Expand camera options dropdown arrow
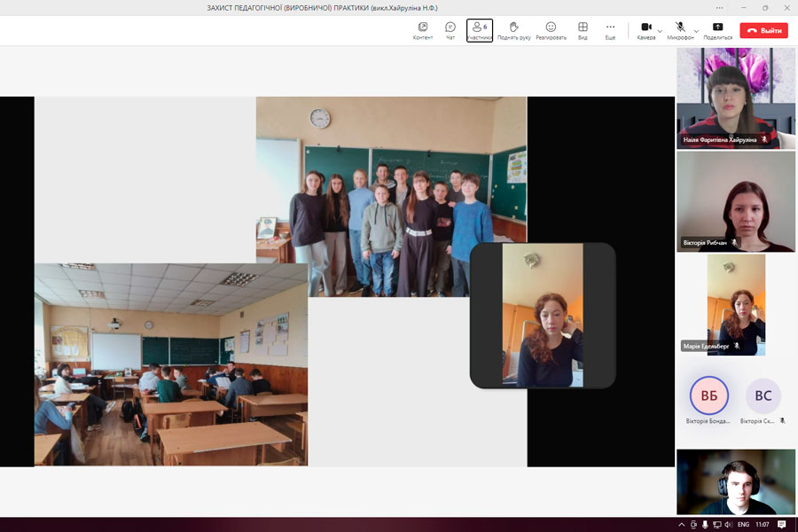The image size is (798, 532). click(660, 30)
